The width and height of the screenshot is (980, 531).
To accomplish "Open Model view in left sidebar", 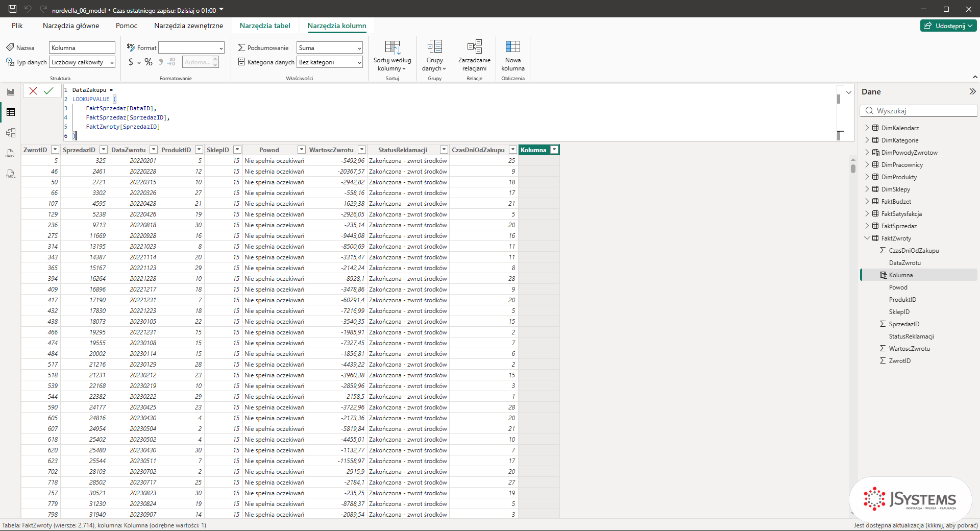I will coord(11,133).
